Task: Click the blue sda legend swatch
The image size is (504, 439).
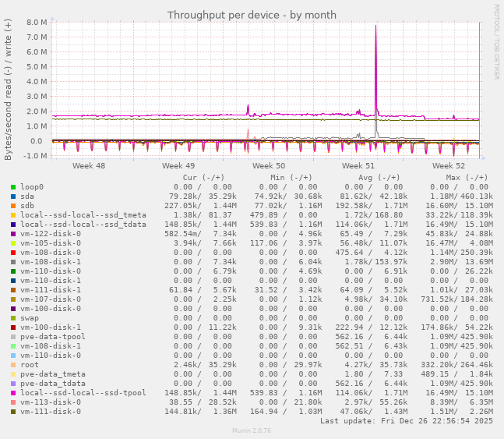Action: pos(13,196)
